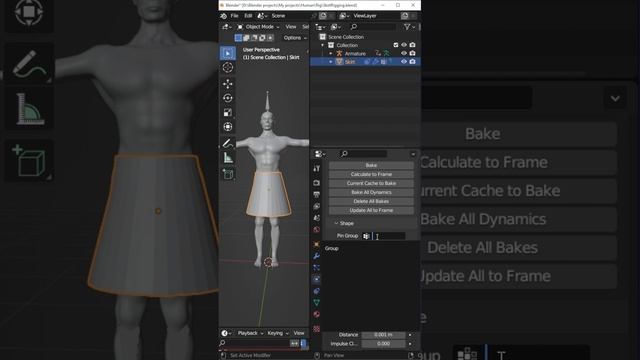Select the Annotate tool in the center Blender window
This screenshot has width=640, height=360.
pos(228,143)
